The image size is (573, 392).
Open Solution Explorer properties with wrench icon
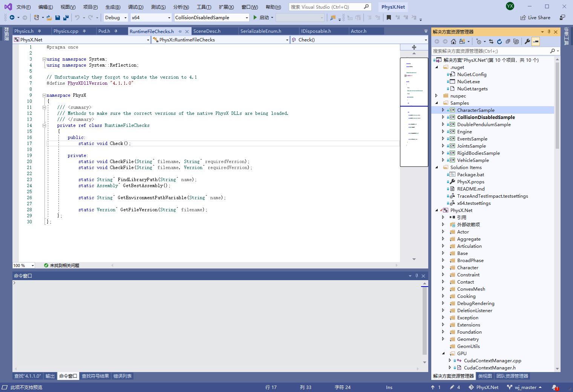click(x=527, y=41)
